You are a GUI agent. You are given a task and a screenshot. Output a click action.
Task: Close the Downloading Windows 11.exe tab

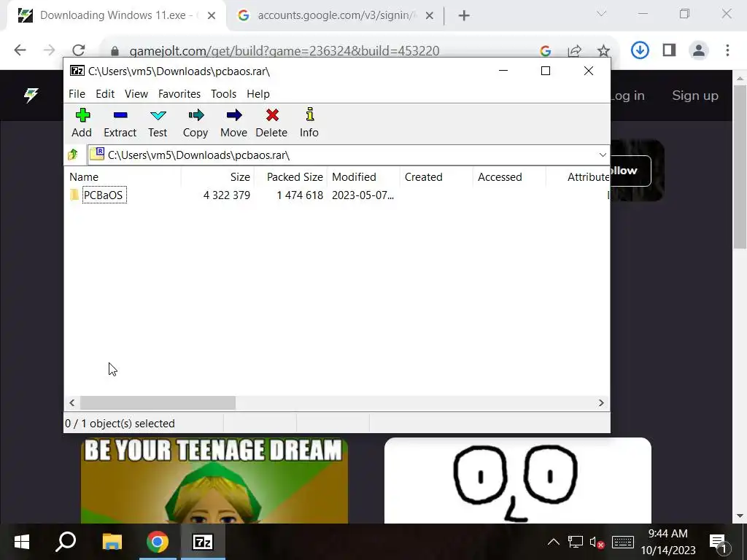point(212,15)
